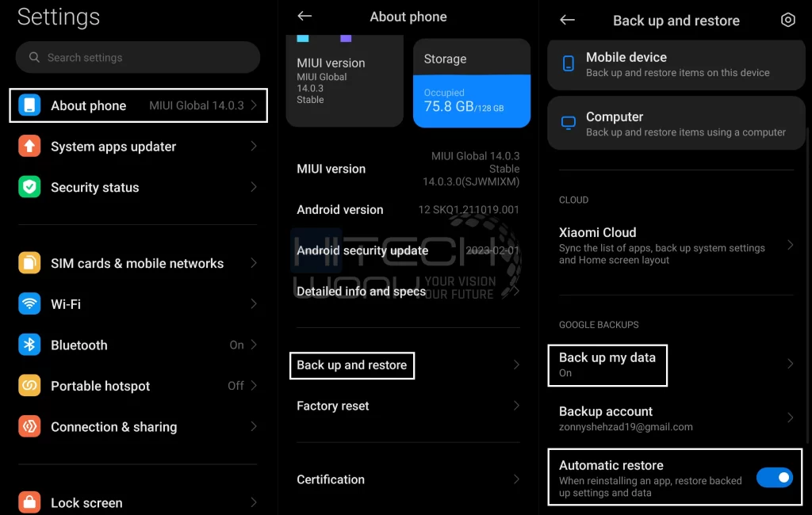
Task: Click the Android version row
Action: 408,210
